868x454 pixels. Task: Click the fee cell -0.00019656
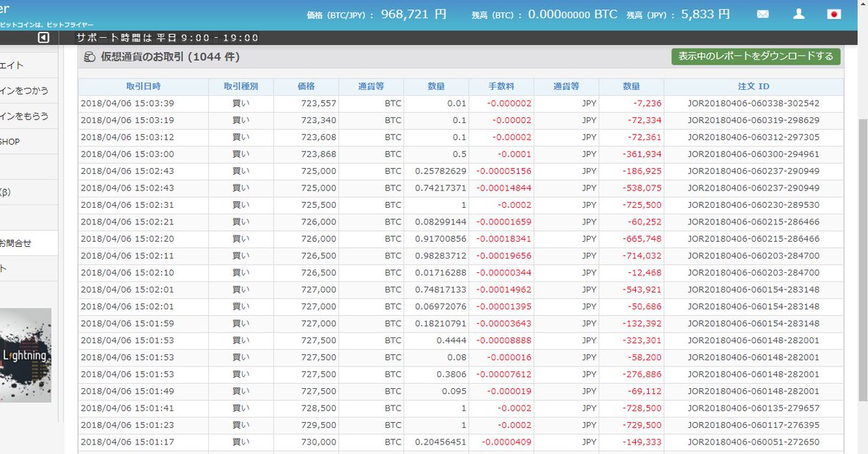point(503,256)
